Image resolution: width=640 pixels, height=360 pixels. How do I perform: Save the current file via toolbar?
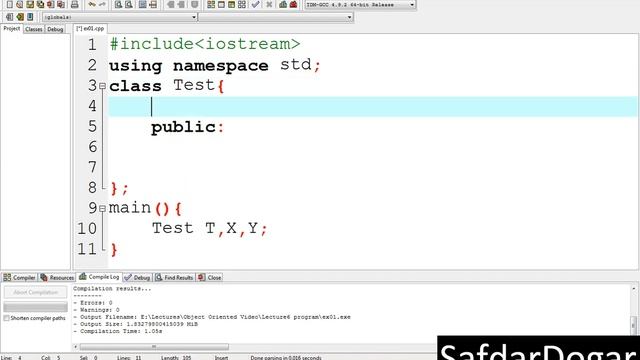(x=30, y=4)
